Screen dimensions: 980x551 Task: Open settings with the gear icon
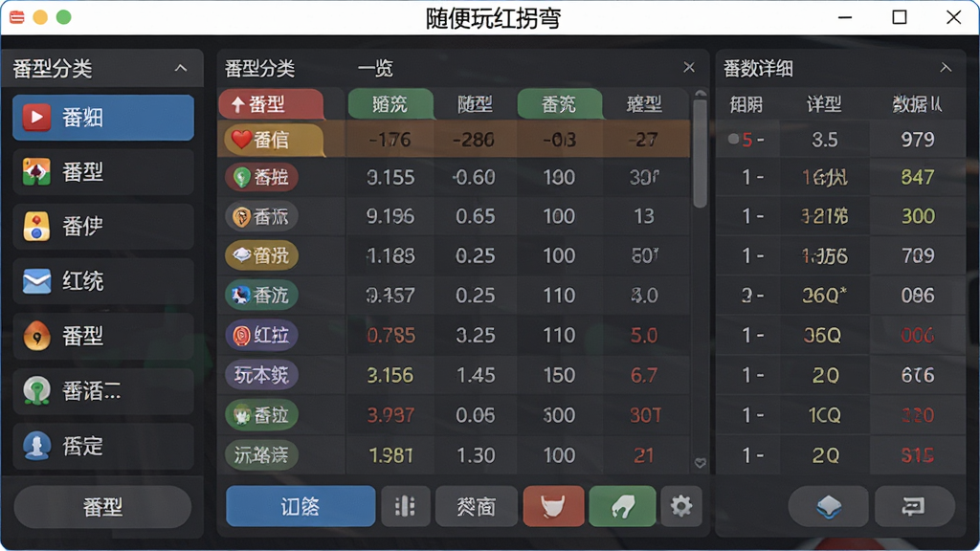click(681, 506)
